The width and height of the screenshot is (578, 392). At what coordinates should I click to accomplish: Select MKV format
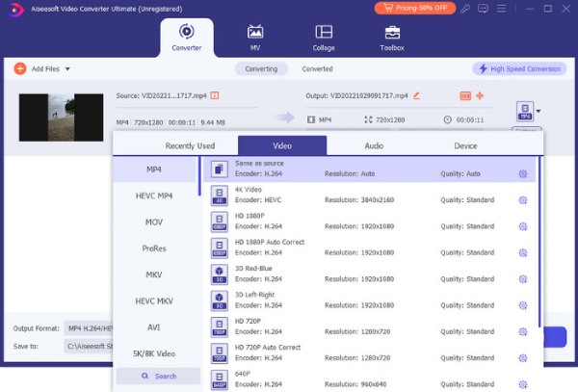(x=154, y=274)
